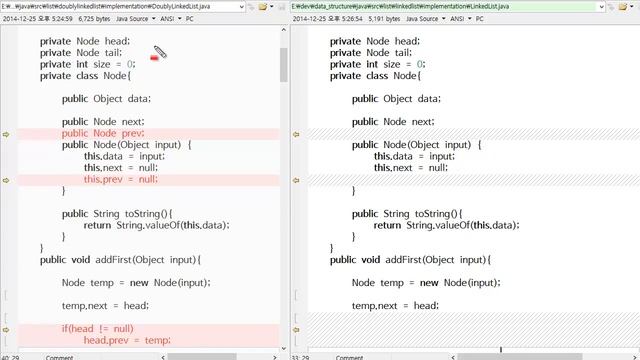Click the left pane save icon
This screenshot has width=640, height=360.
click(282, 7)
